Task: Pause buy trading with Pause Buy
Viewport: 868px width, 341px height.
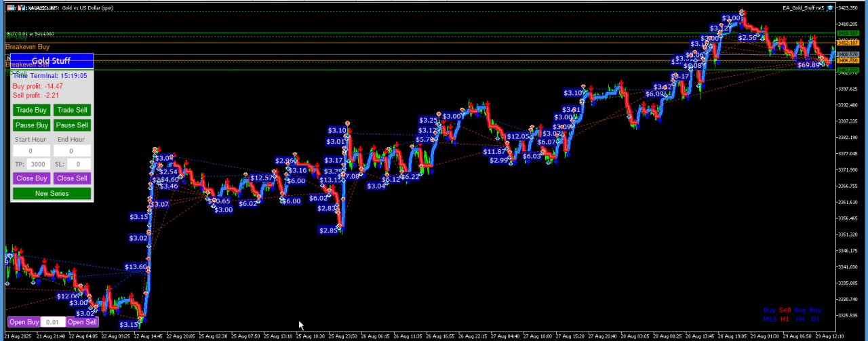Action: click(x=32, y=125)
